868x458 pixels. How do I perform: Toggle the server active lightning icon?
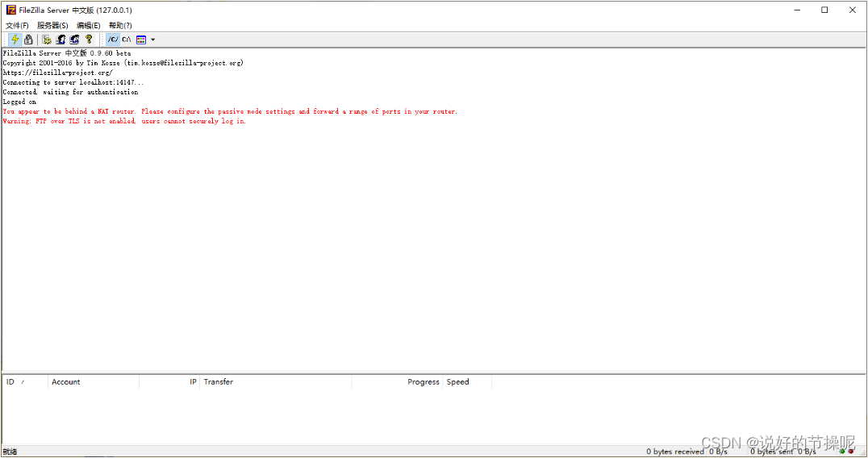point(15,40)
